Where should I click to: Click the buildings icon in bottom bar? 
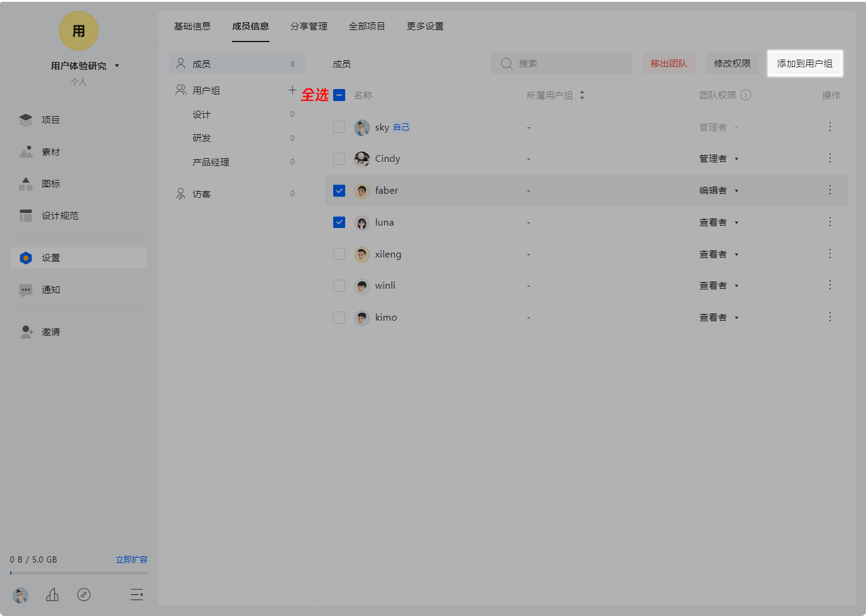click(x=52, y=595)
